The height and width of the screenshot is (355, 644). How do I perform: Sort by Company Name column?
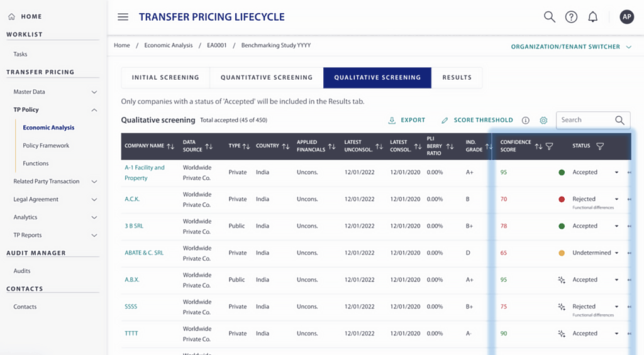point(170,146)
